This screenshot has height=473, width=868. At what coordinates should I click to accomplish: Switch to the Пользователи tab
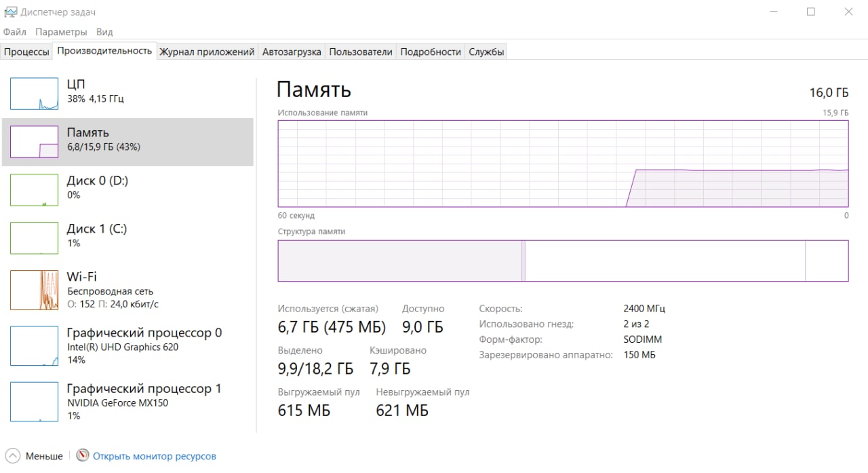[x=361, y=52]
